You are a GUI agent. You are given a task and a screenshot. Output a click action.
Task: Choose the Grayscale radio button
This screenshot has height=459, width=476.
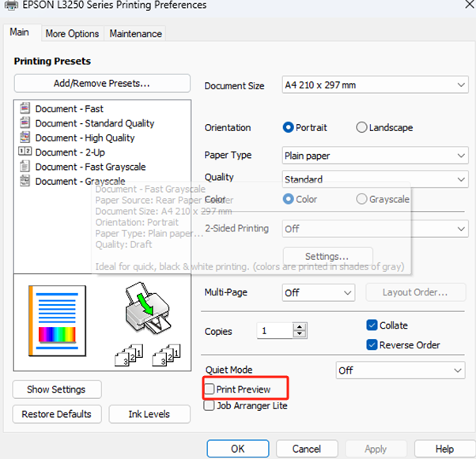(x=361, y=199)
